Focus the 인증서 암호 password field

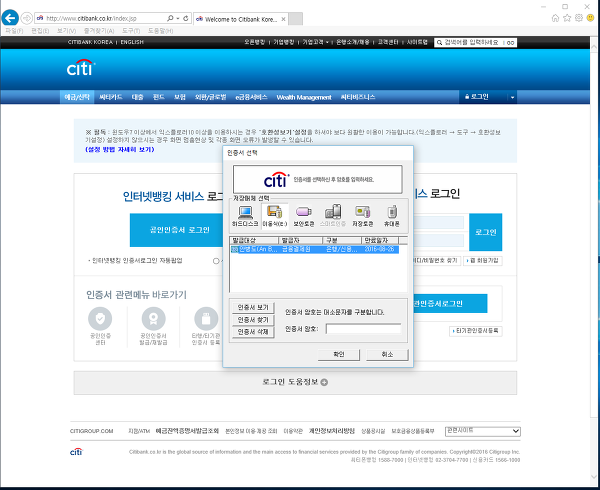[363, 329]
